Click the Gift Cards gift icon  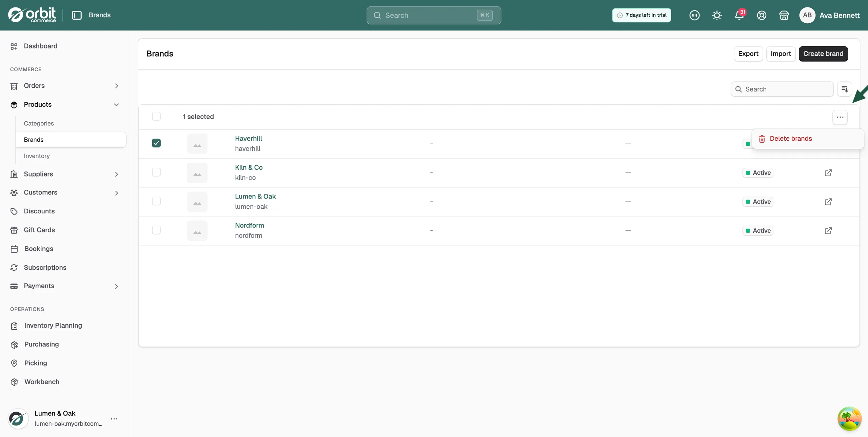pyautogui.click(x=14, y=230)
